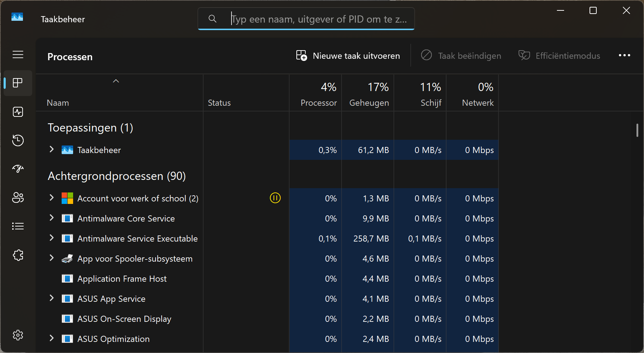Open the Performance page in sidebar

pyautogui.click(x=18, y=112)
